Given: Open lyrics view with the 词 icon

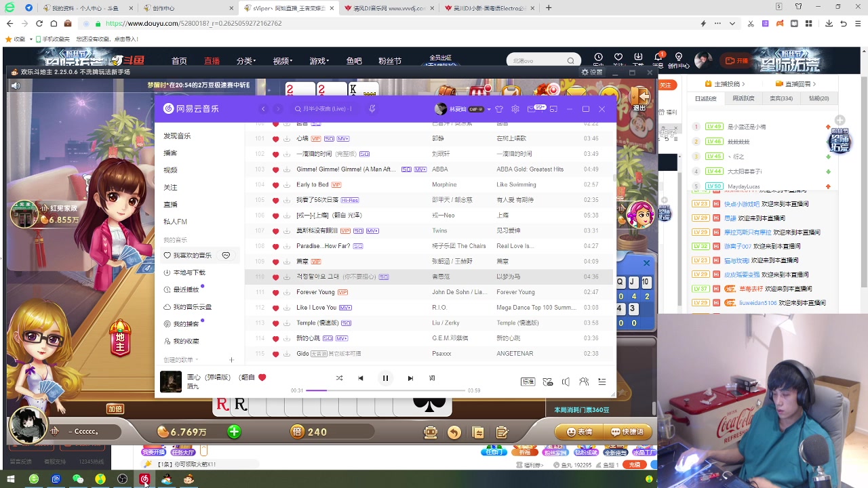Looking at the screenshot, I should point(432,378).
